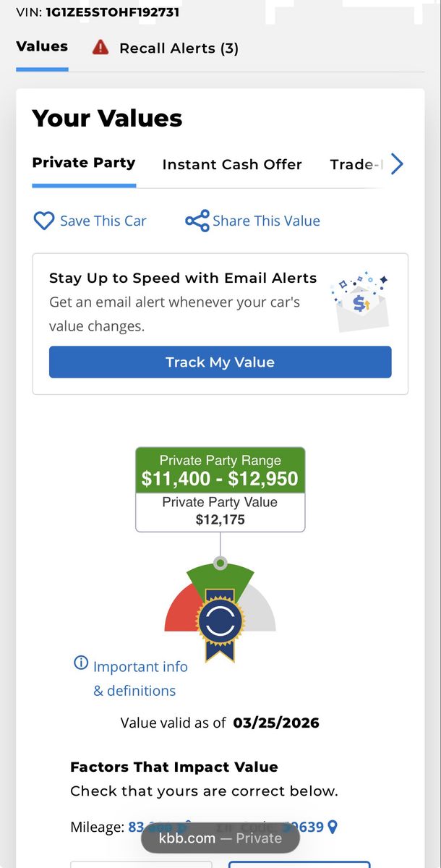Switch to the Values tab
This screenshot has width=441, height=868.
click(42, 46)
